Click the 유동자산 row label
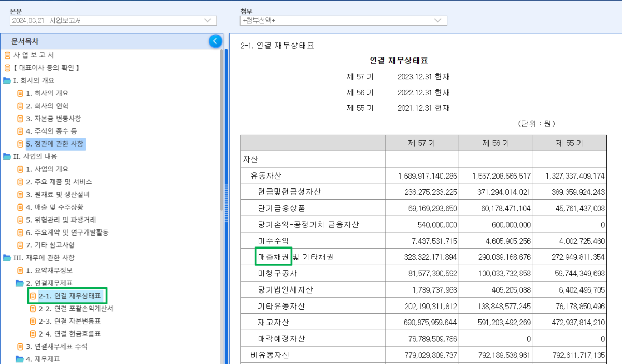The height and width of the screenshot is (364, 622). 266,176
